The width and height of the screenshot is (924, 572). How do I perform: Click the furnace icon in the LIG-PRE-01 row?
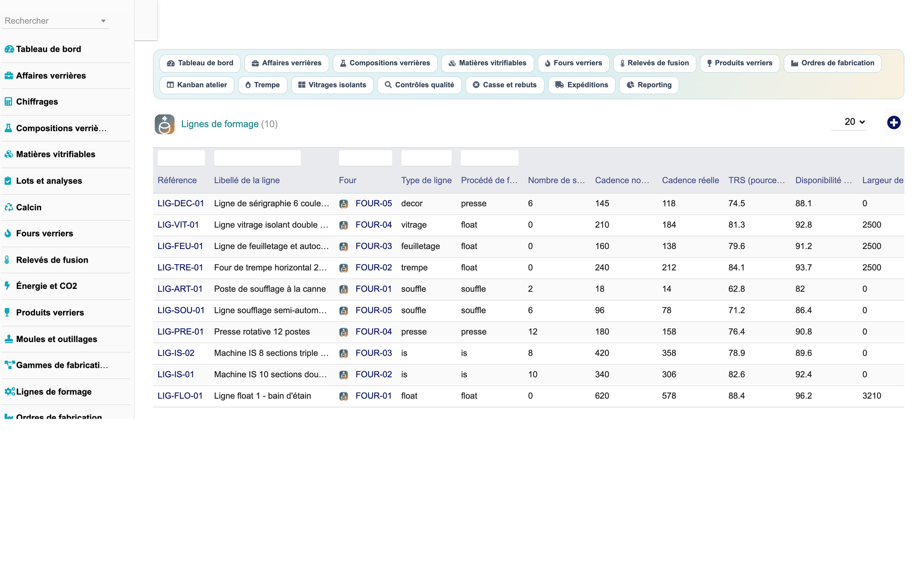tap(344, 332)
